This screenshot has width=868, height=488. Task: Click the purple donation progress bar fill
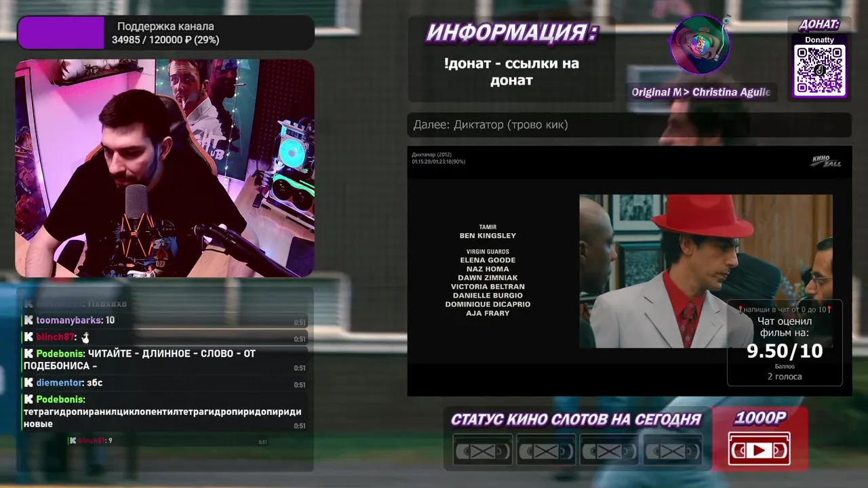point(60,33)
